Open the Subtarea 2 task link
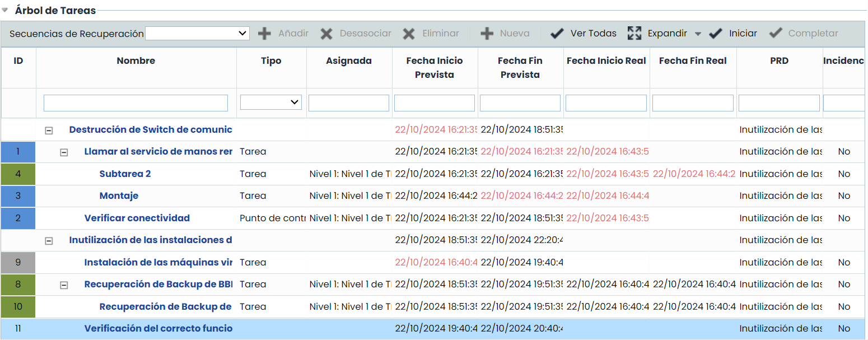The height and width of the screenshot is (340, 868). 125,174
